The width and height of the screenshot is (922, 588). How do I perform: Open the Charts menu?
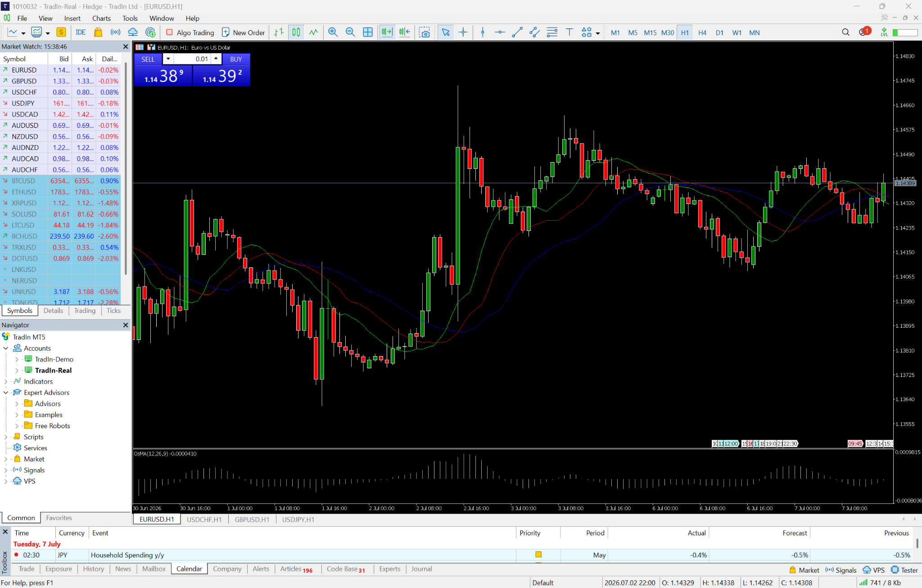coord(101,18)
